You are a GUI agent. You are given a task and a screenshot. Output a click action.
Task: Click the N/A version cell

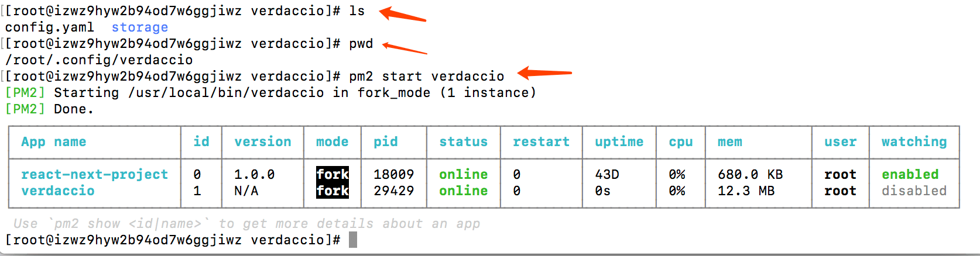246,191
